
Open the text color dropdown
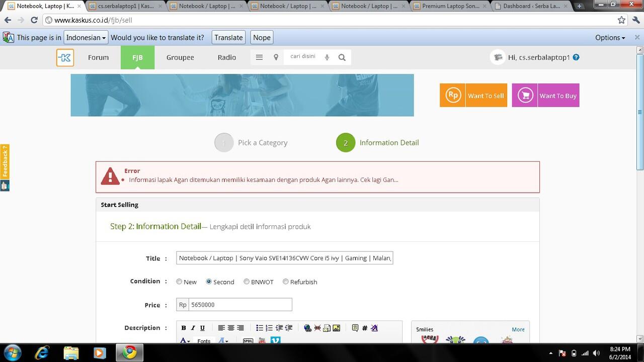185,340
